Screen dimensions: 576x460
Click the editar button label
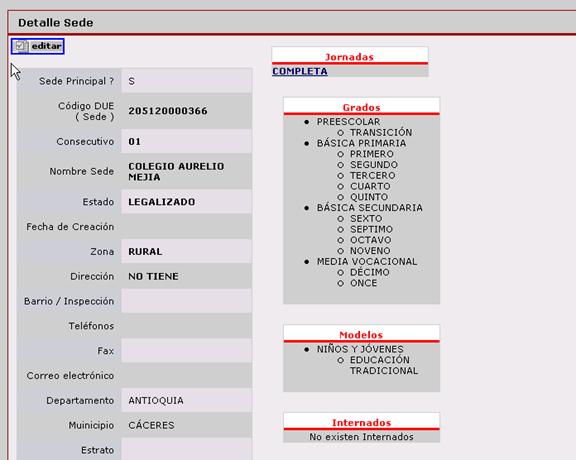[46, 46]
